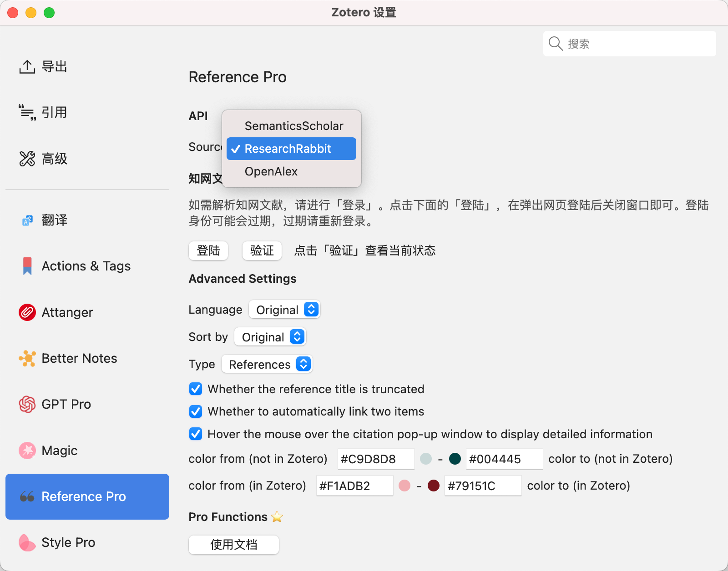
Task: Click the Magic pink star icon
Action: pos(27,451)
